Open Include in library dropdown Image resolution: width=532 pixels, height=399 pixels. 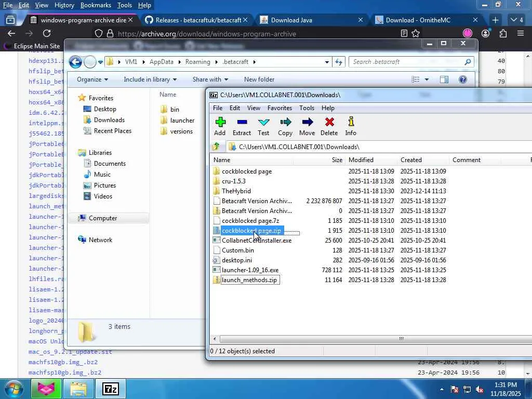click(150, 79)
